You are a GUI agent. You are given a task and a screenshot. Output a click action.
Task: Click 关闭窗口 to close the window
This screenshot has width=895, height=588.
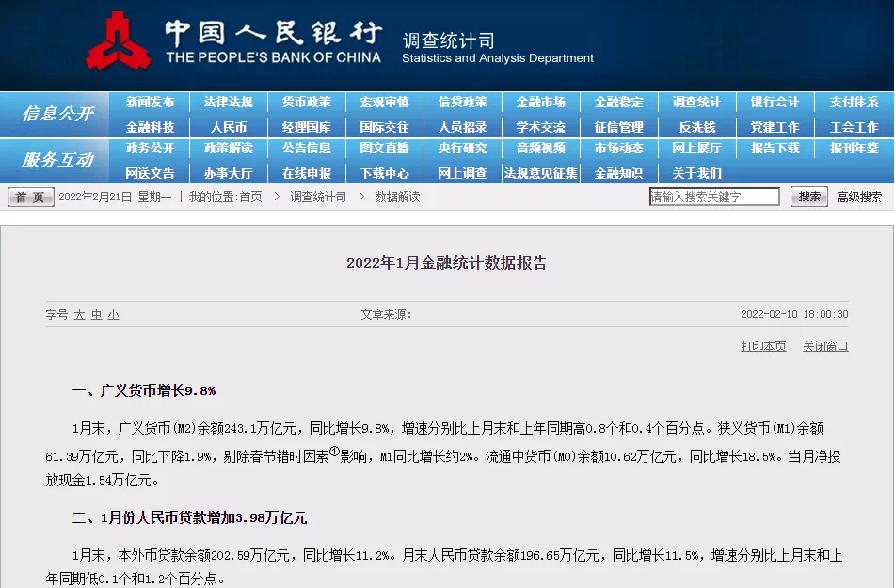pyautogui.click(x=825, y=346)
